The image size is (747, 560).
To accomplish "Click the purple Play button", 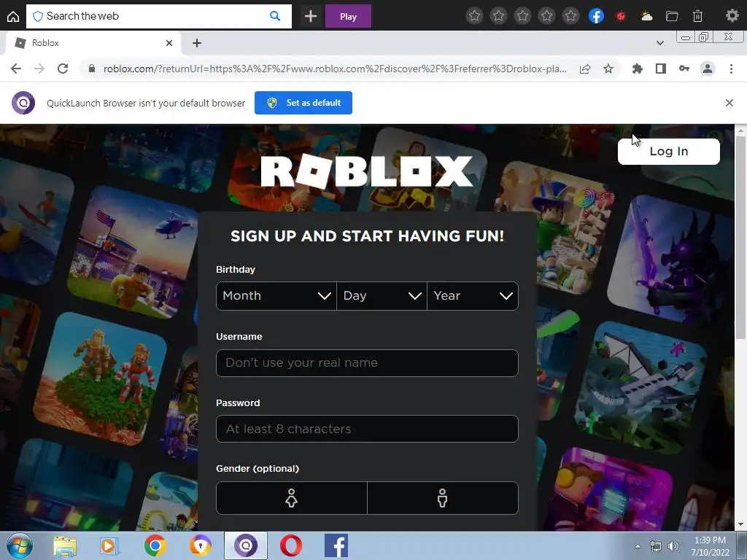I will [348, 16].
